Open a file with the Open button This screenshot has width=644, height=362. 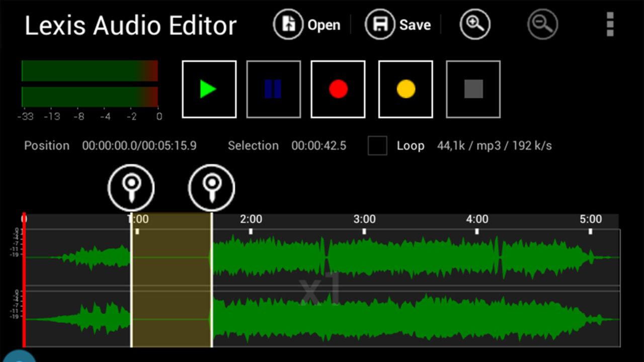(x=306, y=24)
